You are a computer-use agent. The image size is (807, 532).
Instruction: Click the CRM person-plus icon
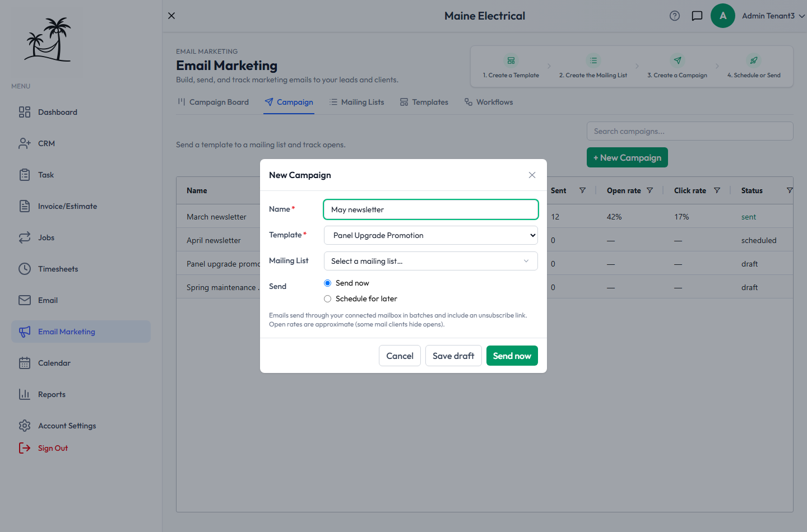25,143
